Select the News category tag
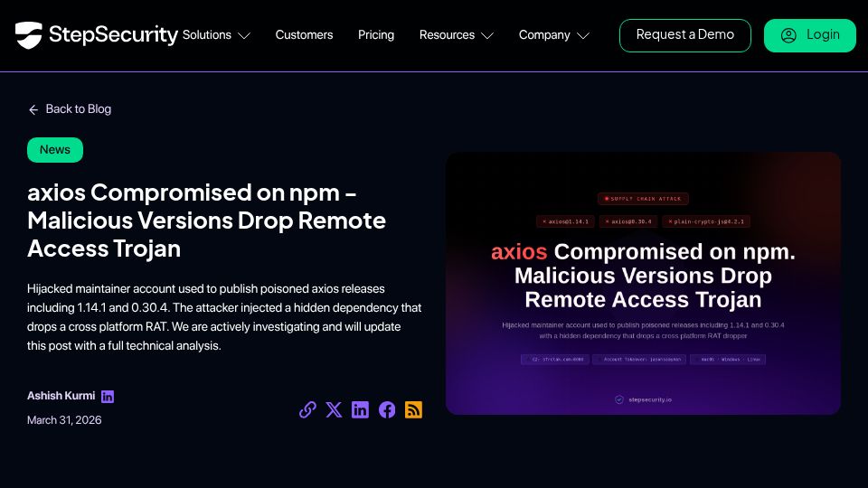This screenshot has height=488, width=868. click(x=55, y=150)
